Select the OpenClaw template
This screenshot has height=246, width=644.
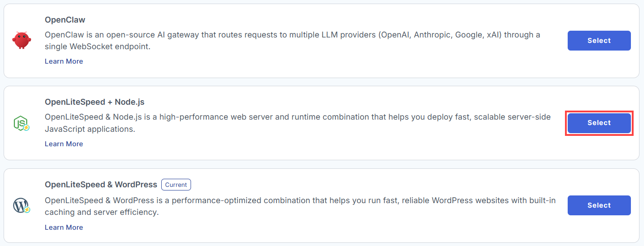(599, 41)
